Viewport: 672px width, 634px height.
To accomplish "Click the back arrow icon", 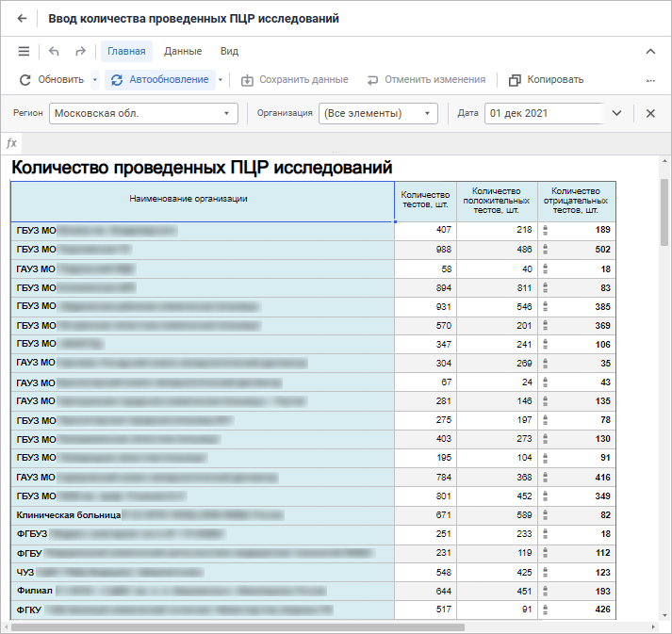I will tap(22, 19).
